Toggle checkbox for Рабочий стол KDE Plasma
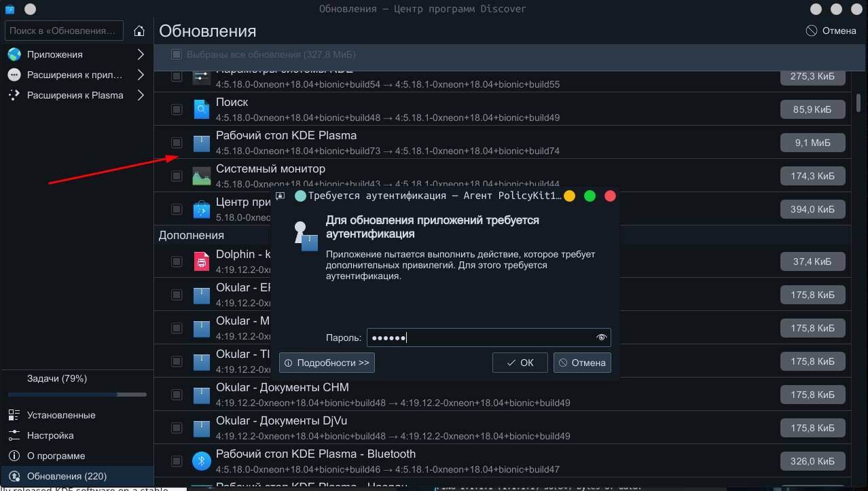 [x=177, y=143]
